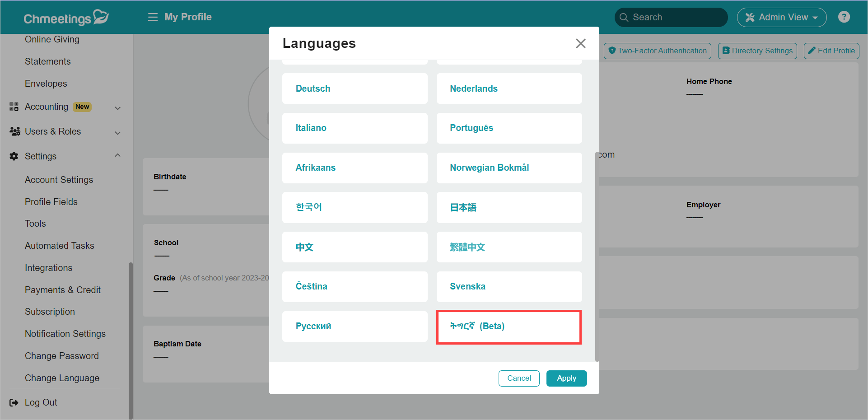Screen dimensions: 868x420
Task: Click the Log Out arrow icon
Action: coord(14,402)
